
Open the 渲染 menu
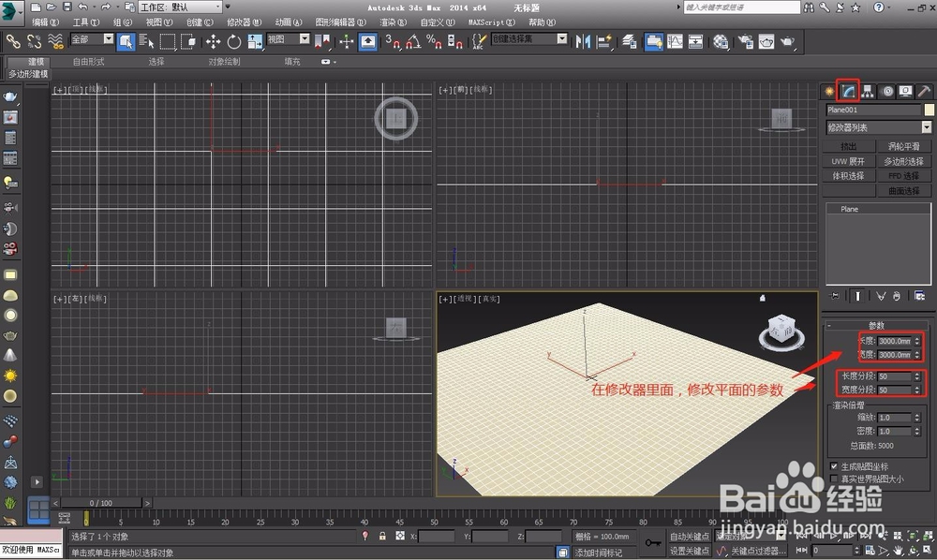coord(393,22)
